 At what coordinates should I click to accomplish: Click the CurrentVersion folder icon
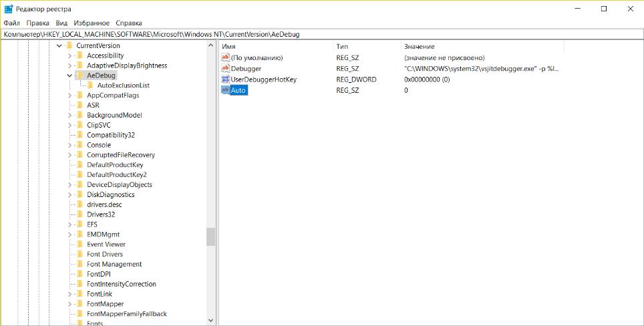(69, 45)
